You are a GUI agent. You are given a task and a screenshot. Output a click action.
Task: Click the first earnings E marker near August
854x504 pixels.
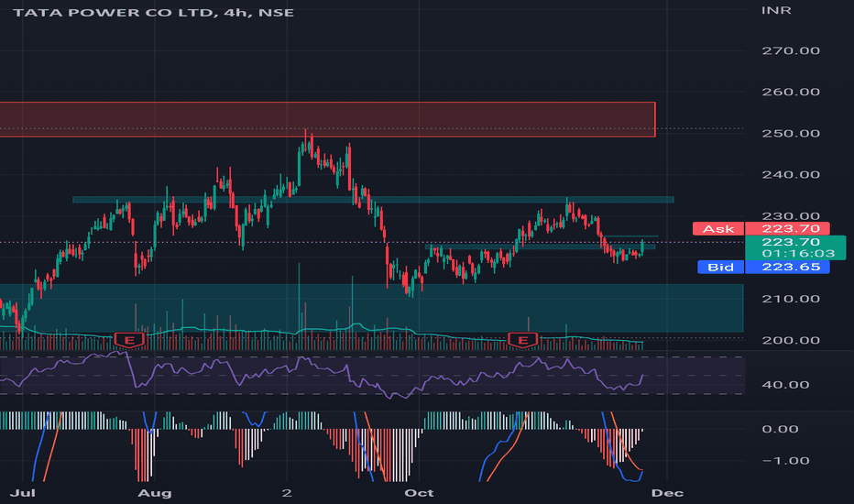click(129, 341)
